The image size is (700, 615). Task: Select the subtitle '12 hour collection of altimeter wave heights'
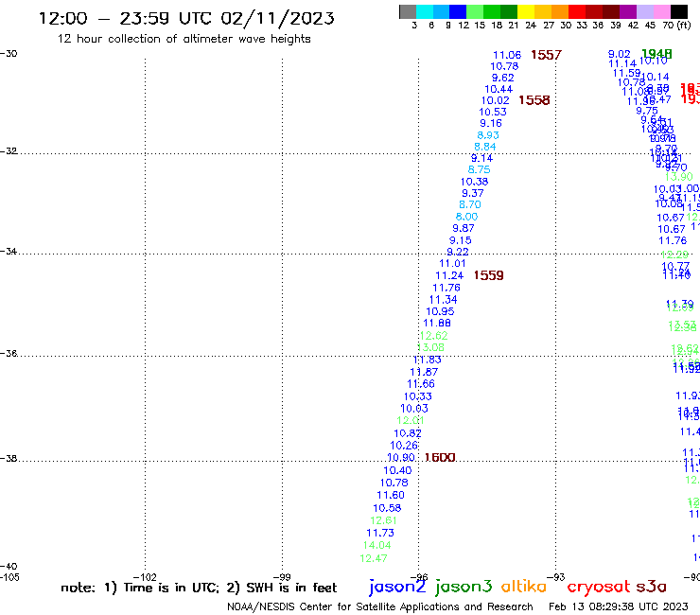184,39
